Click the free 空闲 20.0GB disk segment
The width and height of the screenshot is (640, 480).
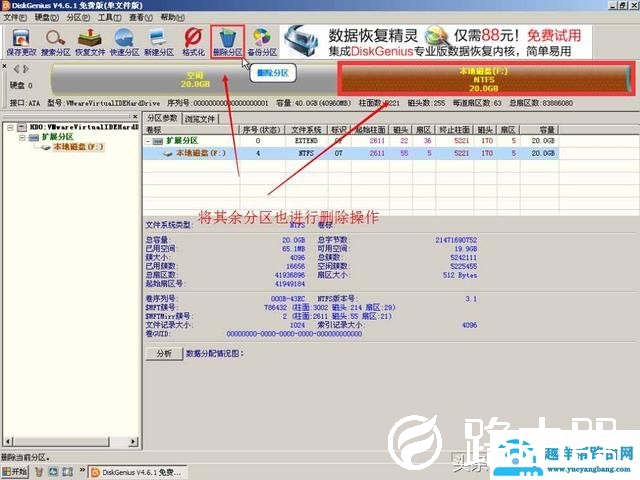point(195,80)
